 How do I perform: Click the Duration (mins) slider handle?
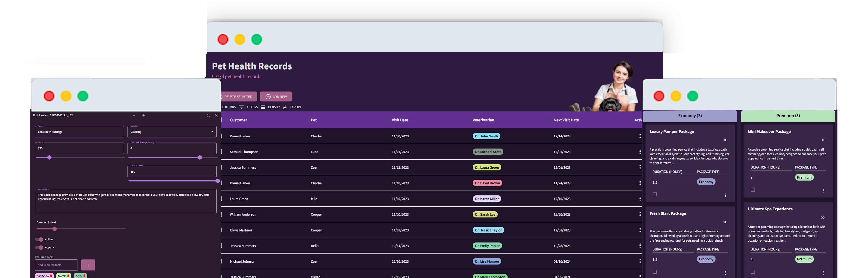click(55, 229)
